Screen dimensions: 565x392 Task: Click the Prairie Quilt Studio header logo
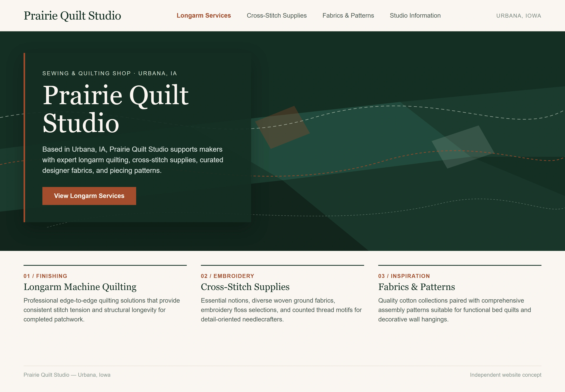click(72, 16)
